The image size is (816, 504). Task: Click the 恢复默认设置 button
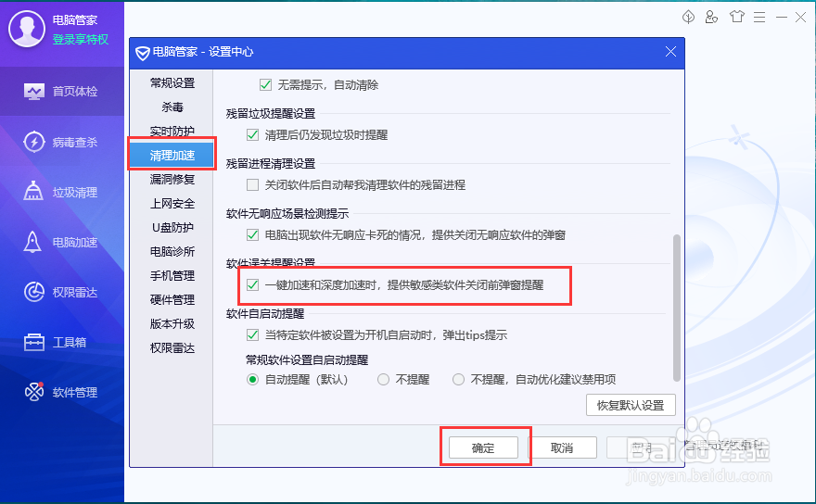[x=631, y=405]
